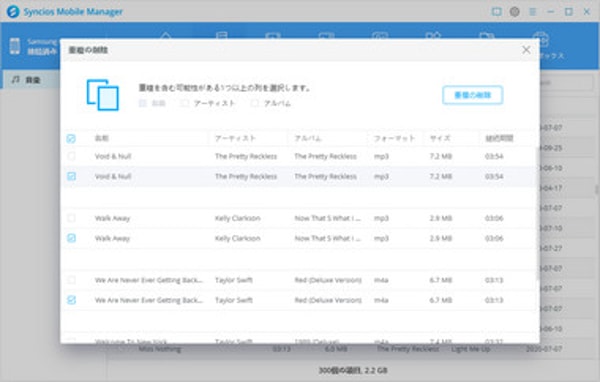This screenshot has height=382, width=600.
Task: Click 'Red (Deluxe Version)' in checked We Are Never row
Action: pos(328,300)
